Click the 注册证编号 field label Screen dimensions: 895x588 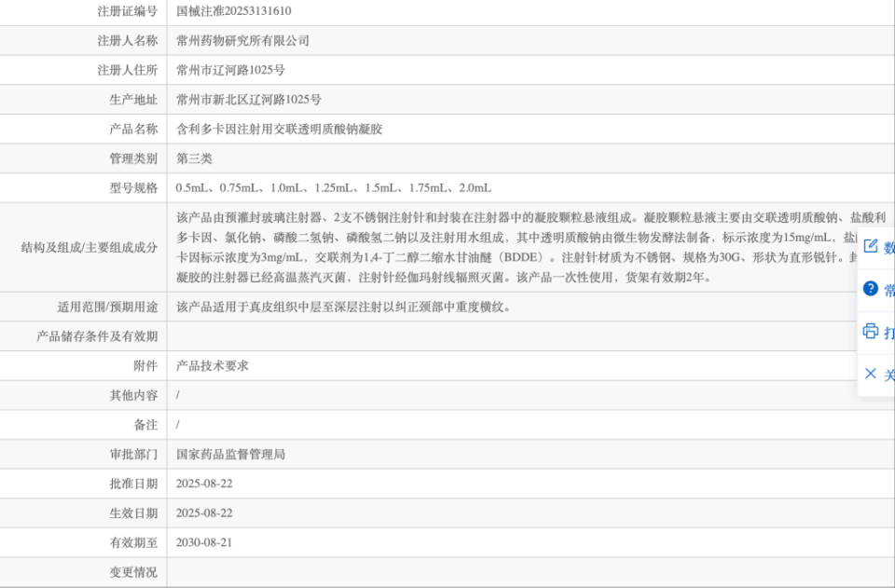coord(128,11)
